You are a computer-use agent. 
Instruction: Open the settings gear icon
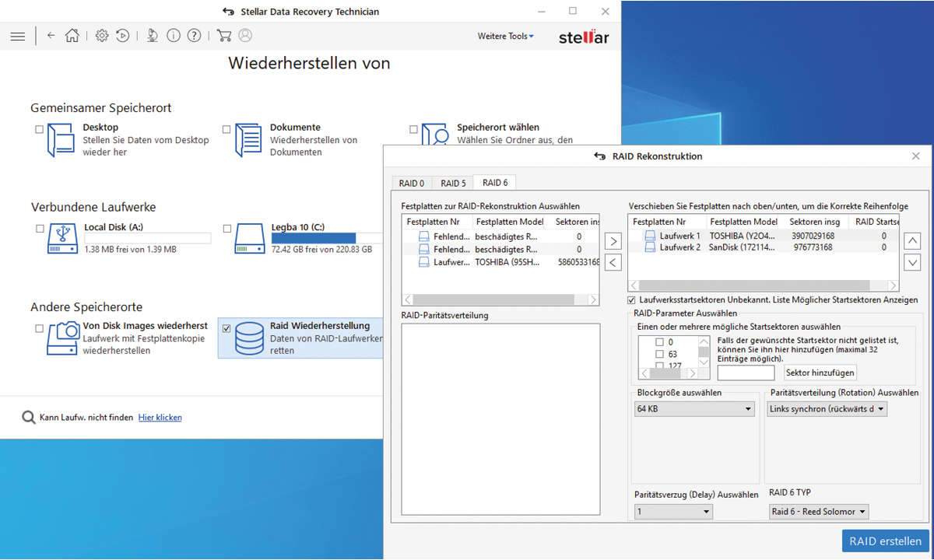click(x=102, y=36)
